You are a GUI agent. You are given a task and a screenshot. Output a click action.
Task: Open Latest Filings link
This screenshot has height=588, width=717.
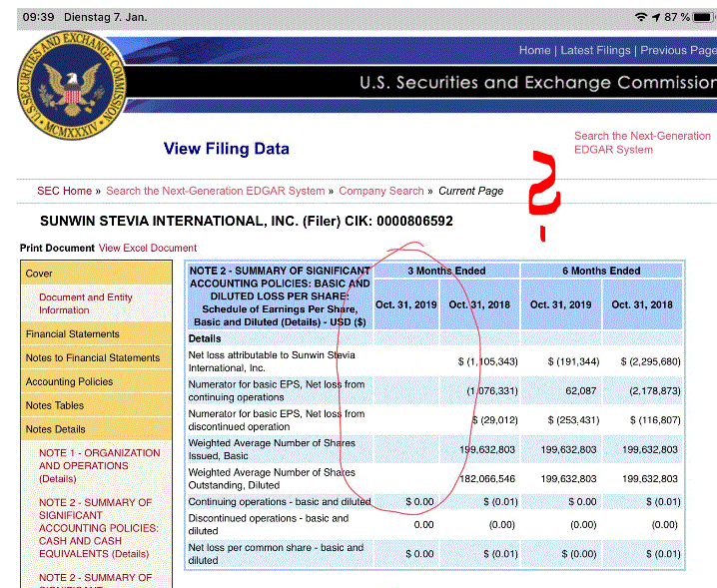click(595, 50)
